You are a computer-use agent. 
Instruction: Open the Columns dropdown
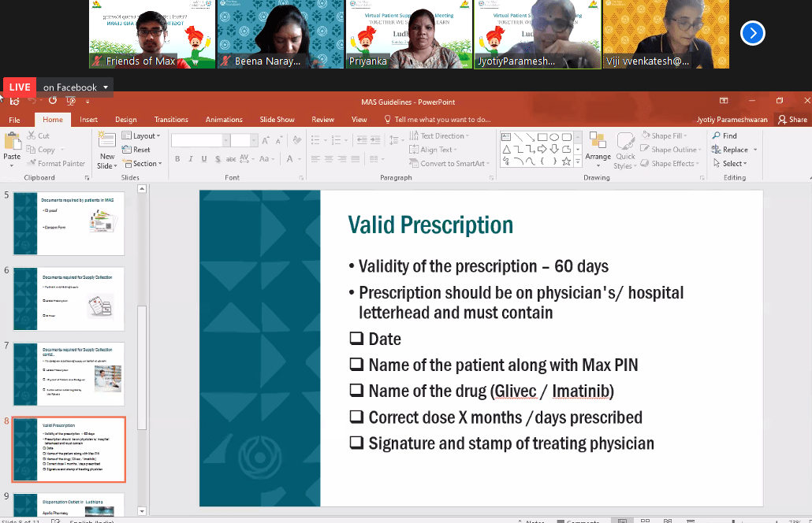pos(377,159)
